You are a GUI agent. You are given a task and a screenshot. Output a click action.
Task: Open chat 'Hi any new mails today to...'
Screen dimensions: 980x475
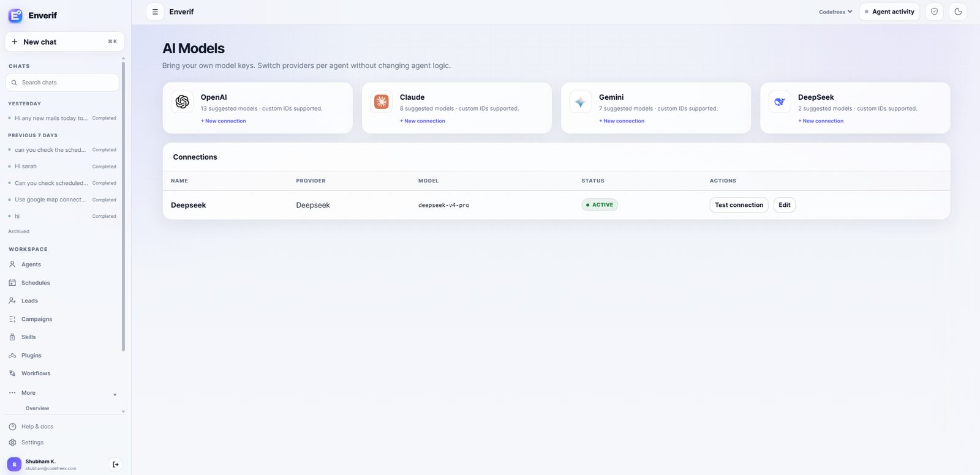[x=62, y=118]
